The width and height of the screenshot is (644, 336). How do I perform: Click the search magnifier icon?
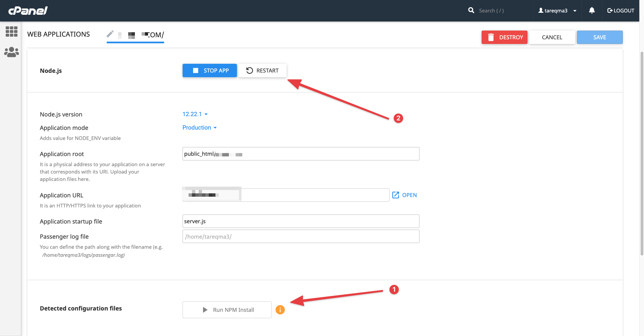tap(471, 10)
